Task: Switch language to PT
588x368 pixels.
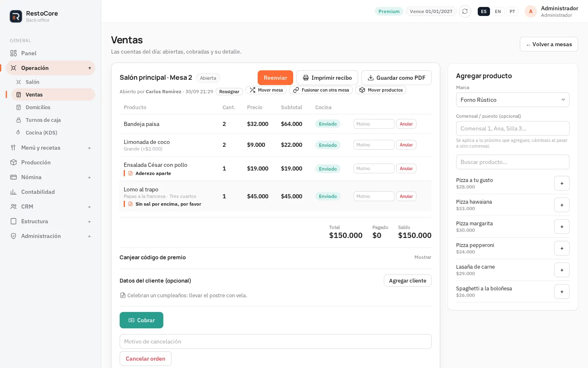Action: 512,11
